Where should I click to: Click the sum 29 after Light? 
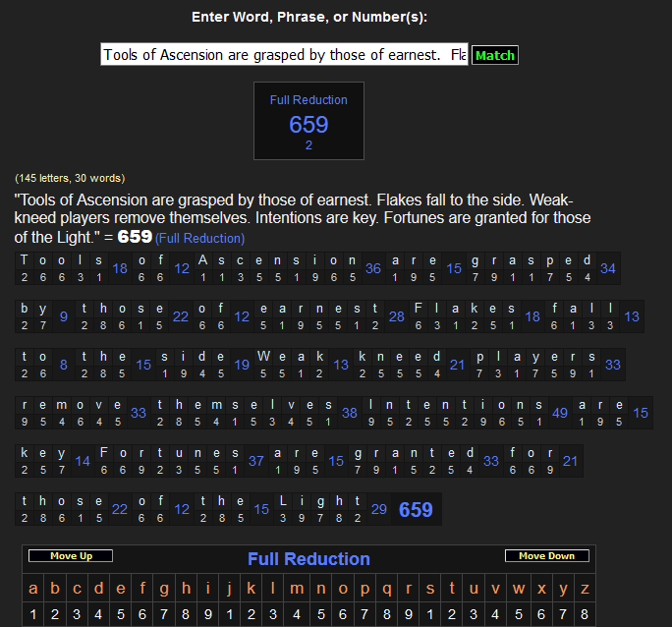coord(378,509)
